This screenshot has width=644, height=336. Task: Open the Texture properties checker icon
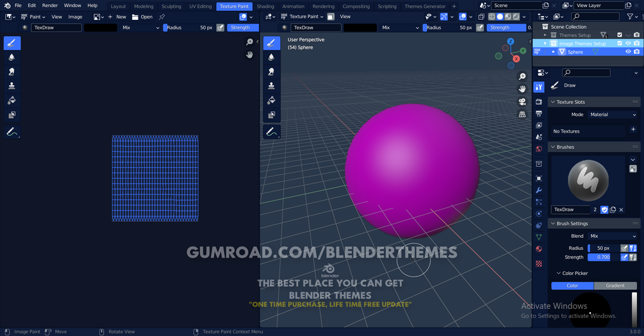pyautogui.click(x=539, y=264)
